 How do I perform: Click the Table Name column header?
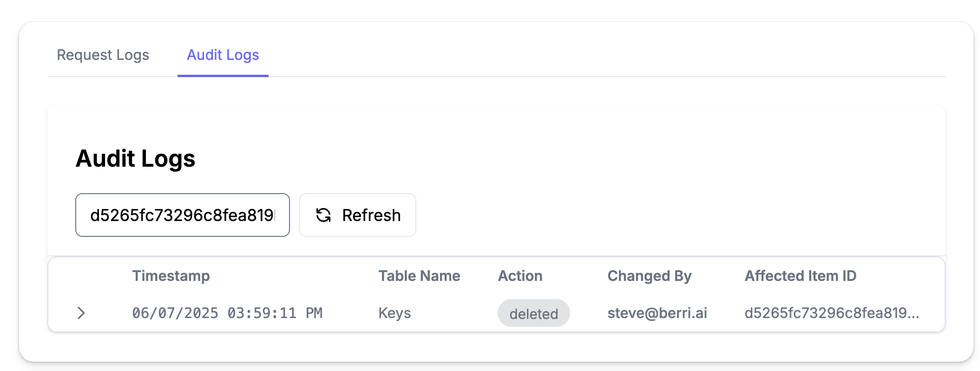click(419, 276)
